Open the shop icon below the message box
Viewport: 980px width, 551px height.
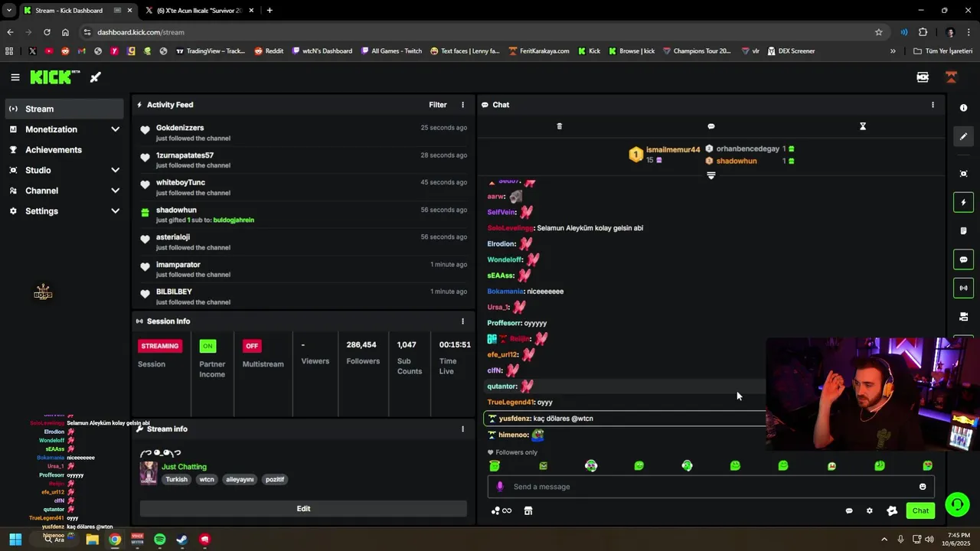528,511
